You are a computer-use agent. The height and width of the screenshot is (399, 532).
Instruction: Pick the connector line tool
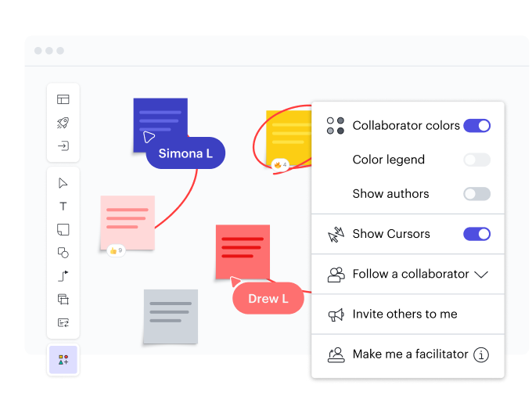pyautogui.click(x=63, y=275)
